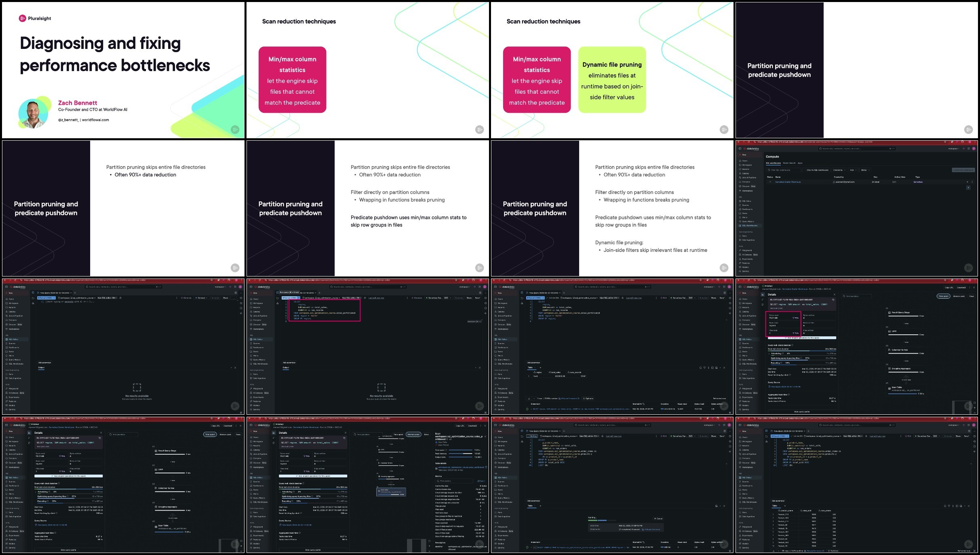Toggle Rows view in pink-highlighted metrics frame
Screen dimensions: 980x555
(972, 296)
